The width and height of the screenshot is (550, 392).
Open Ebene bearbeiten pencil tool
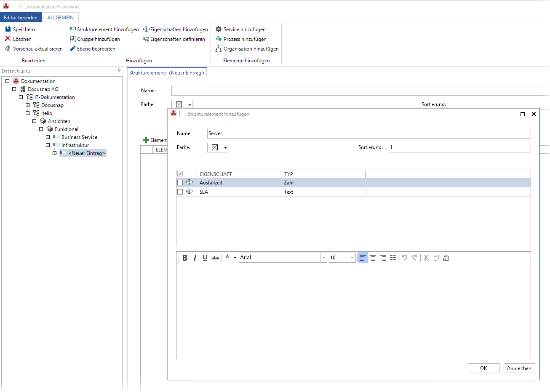coord(93,48)
